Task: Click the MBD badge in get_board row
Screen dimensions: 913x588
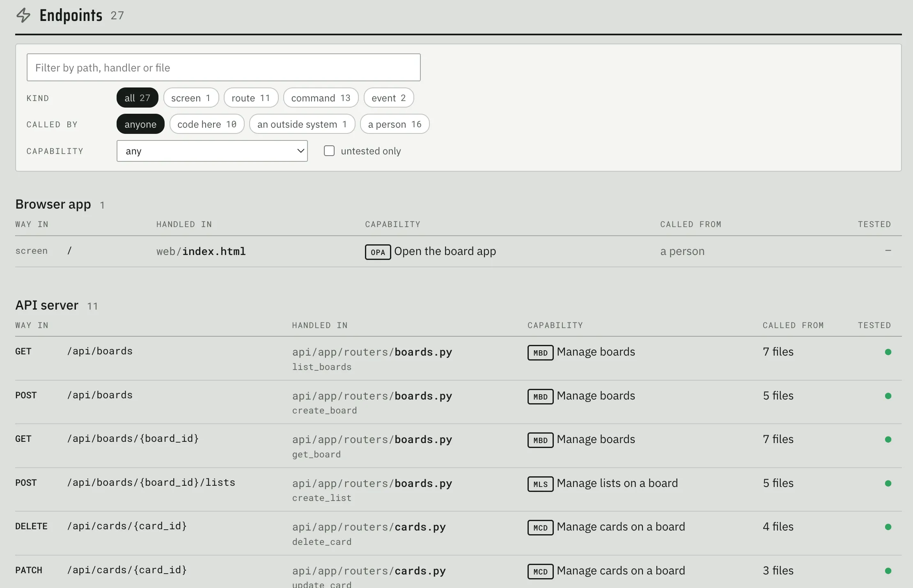Action: tap(540, 440)
